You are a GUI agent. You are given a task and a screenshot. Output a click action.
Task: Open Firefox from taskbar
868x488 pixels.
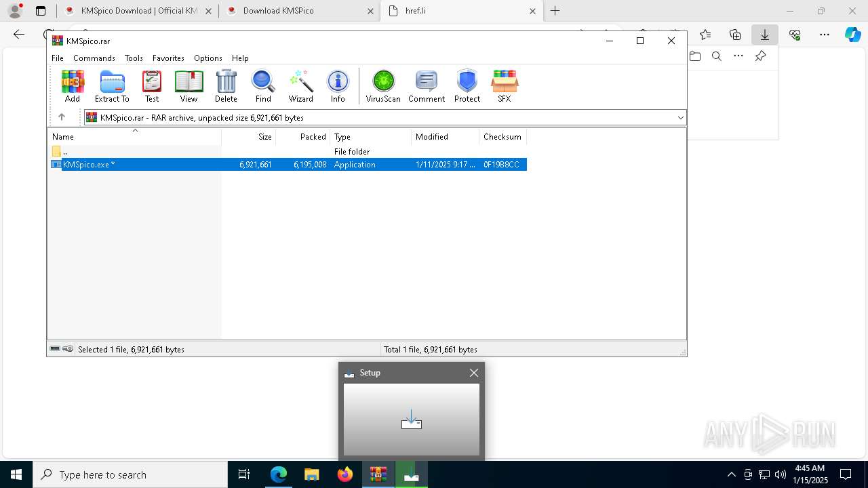(345, 474)
